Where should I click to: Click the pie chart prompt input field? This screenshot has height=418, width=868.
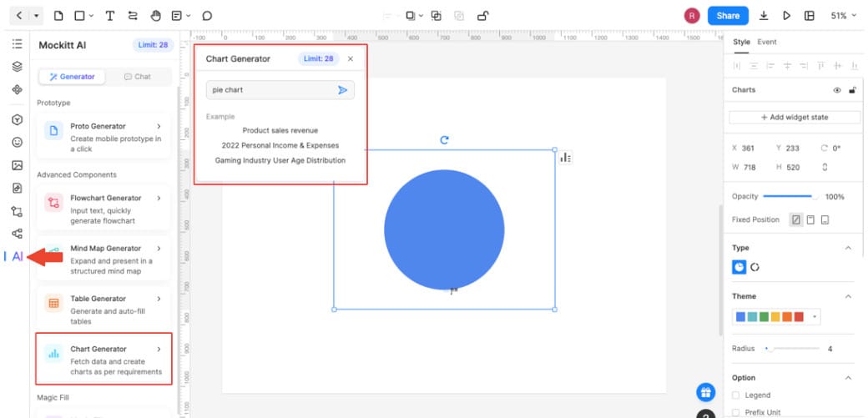280,89
